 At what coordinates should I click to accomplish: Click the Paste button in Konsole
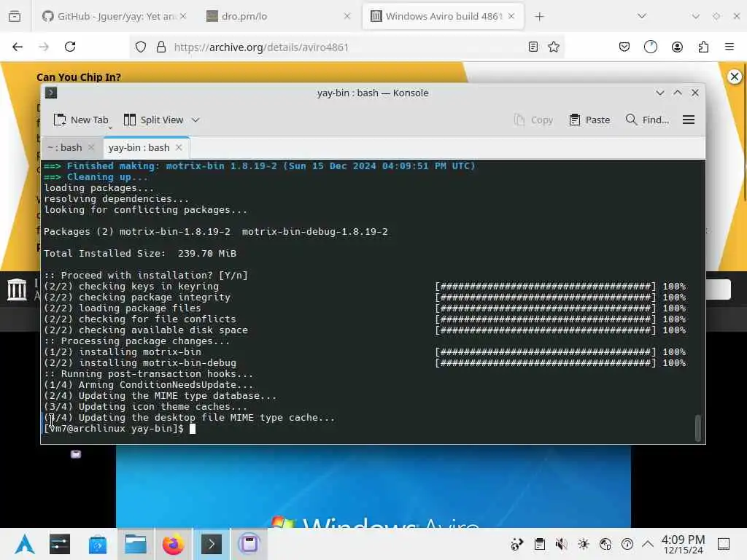point(589,120)
